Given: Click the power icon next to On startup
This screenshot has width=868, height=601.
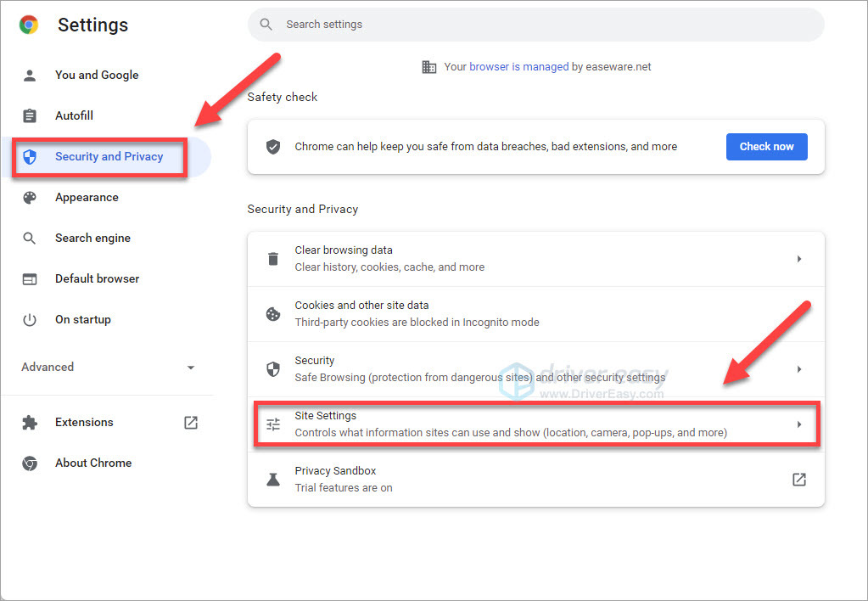Looking at the screenshot, I should [30, 319].
